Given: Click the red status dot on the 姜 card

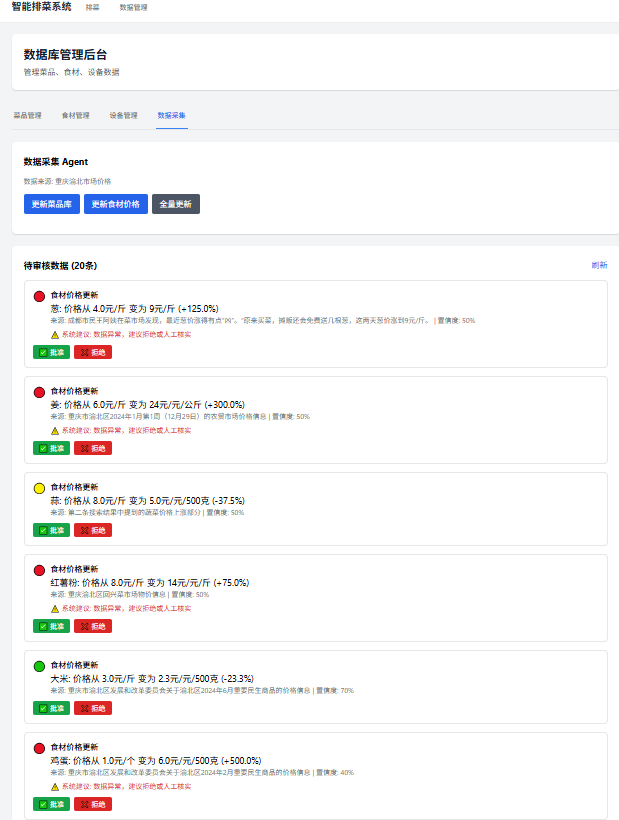Looking at the screenshot, I should (39, 392).
